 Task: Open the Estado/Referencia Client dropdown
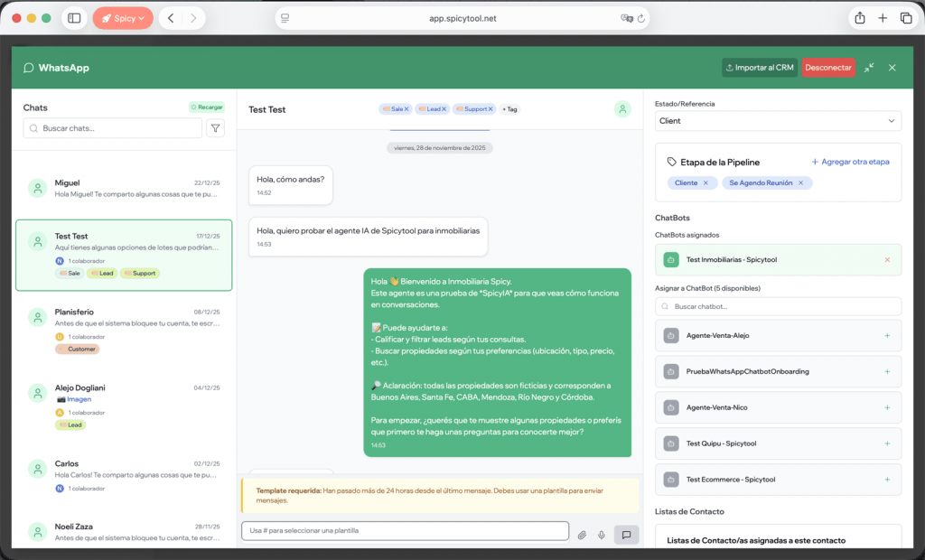778,121
